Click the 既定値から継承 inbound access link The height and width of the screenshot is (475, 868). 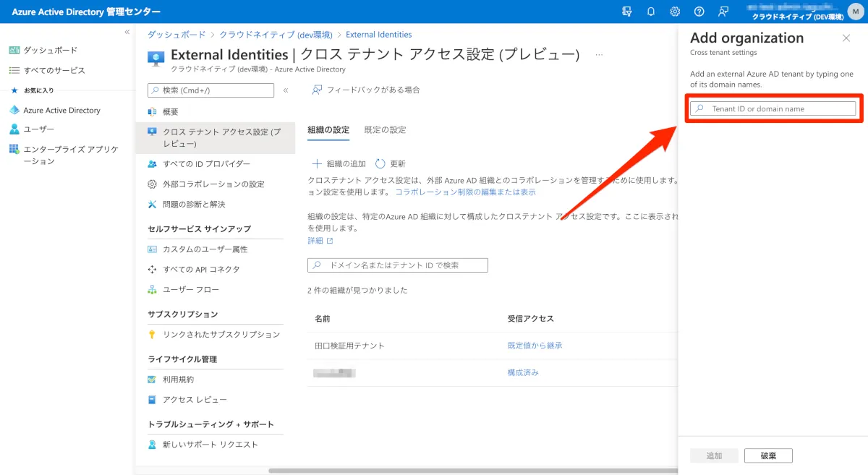coord(535,346)
